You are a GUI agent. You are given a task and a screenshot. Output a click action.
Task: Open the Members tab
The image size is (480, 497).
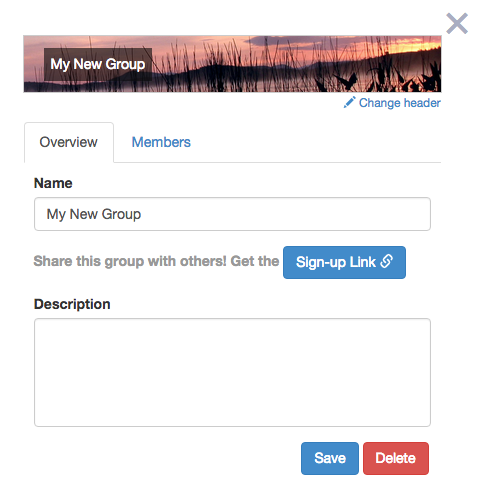(161, 142)
